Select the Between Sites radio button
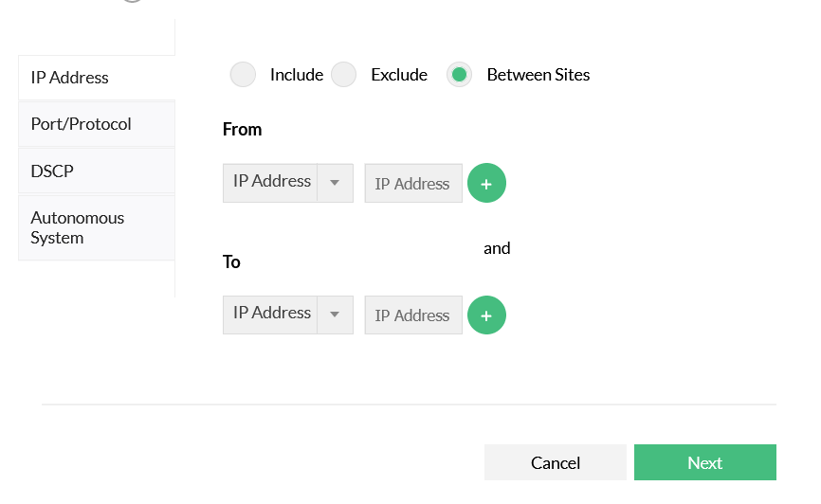The image size is (821, 504). tap(460, 75)
